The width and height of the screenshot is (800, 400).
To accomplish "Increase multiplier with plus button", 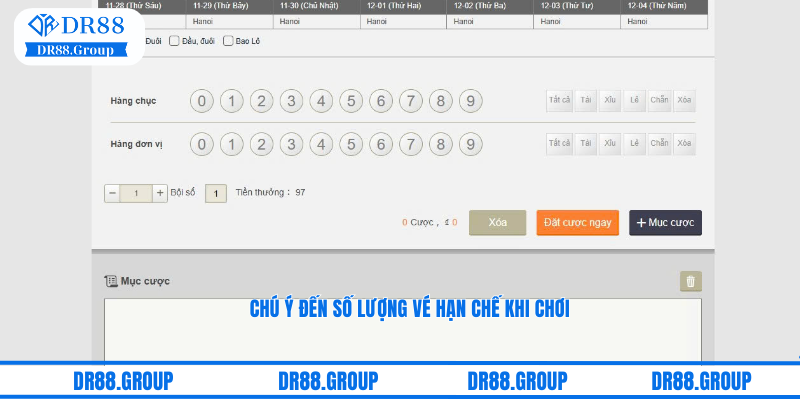I will [160, 193].
